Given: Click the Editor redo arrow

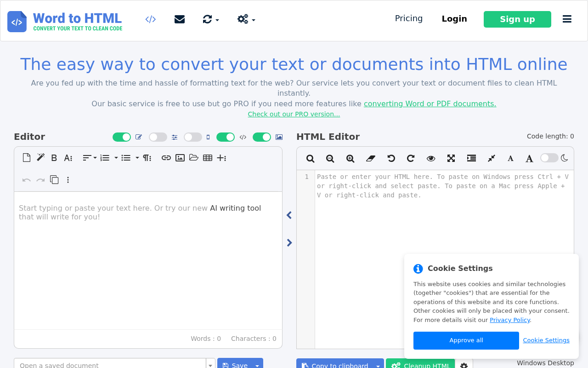Looking at the screenshot, I should click(40, 180).
